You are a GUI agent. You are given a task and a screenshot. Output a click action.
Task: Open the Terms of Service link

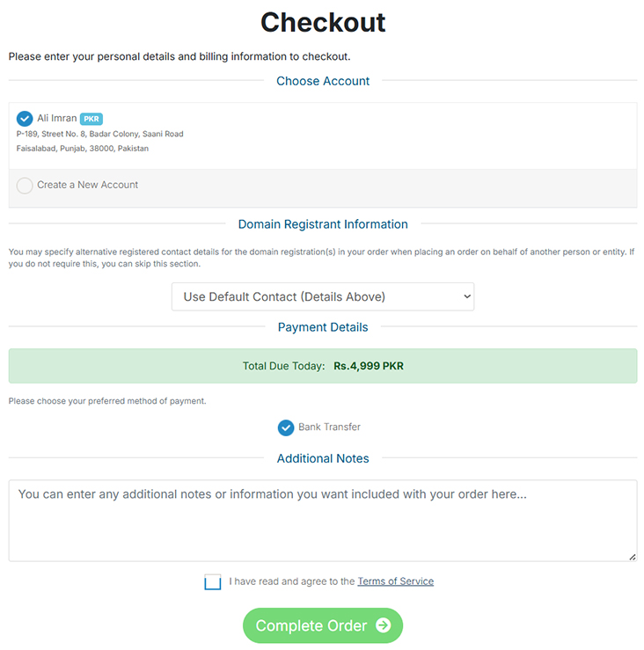(395, 581)
